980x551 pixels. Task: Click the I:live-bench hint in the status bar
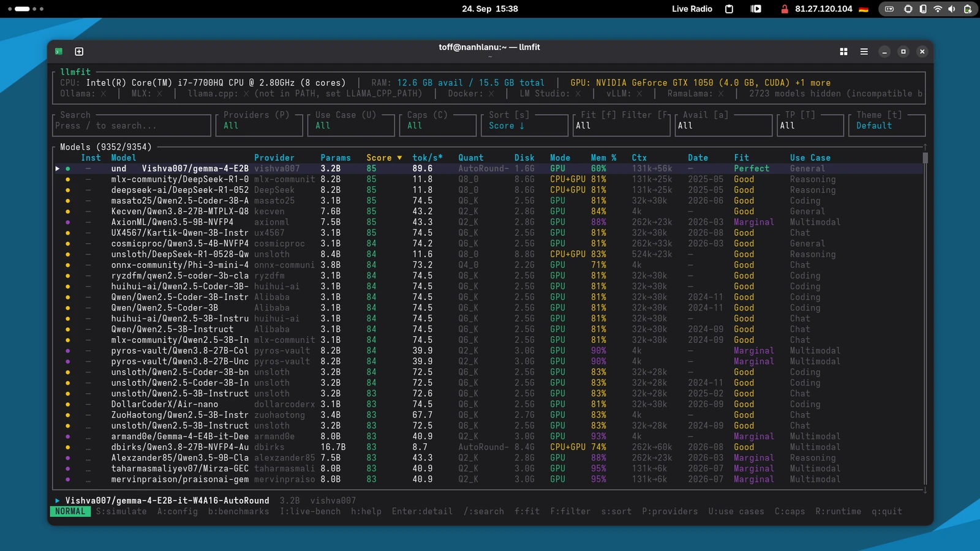tap(311, 511)
